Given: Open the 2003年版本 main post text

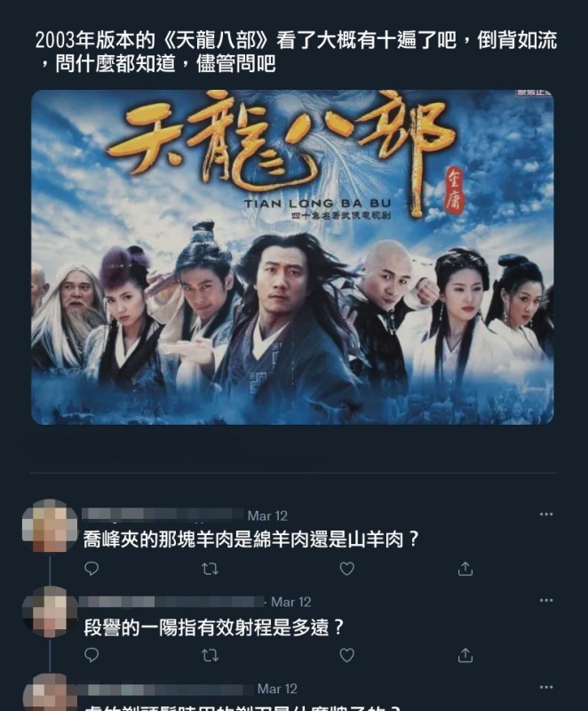Looking at the screenshot, I should [296, 52].
